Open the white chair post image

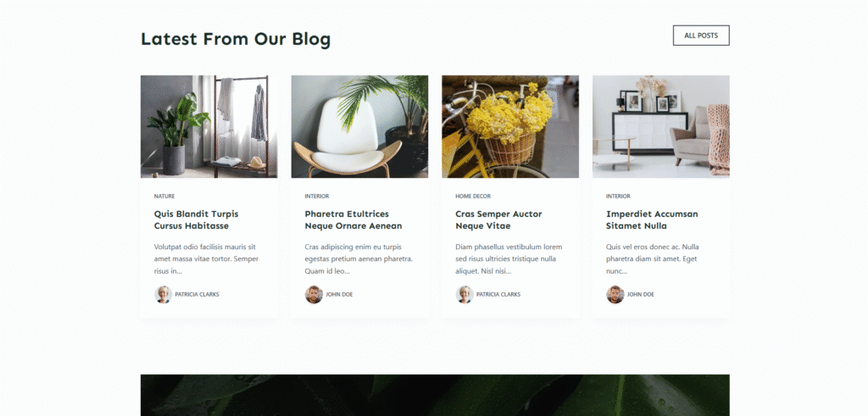[x=359, y=127]
